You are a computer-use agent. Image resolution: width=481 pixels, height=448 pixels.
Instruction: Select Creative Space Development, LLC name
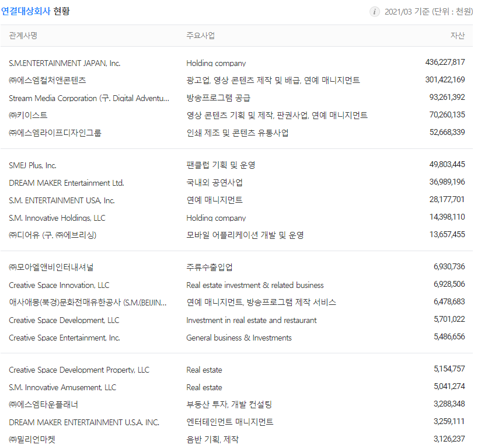(64, 320)
